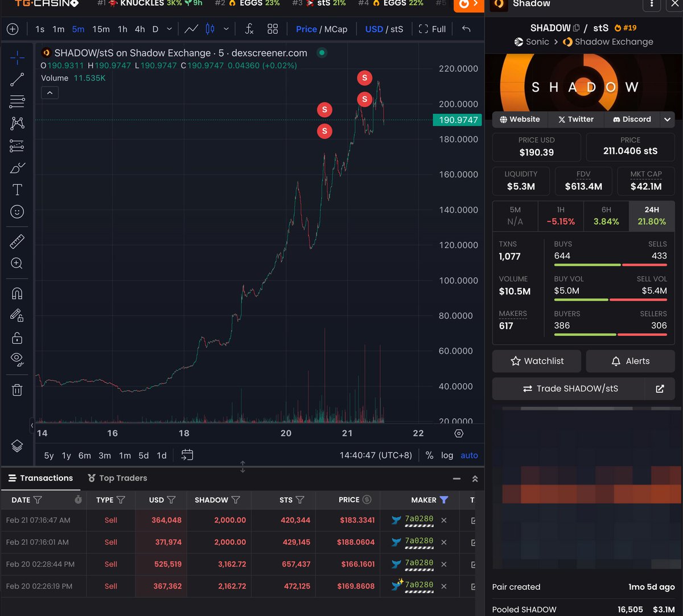This screenshot has width=683, height=616.
Task: Copy SHADOW token address
Action: point(576,28)
